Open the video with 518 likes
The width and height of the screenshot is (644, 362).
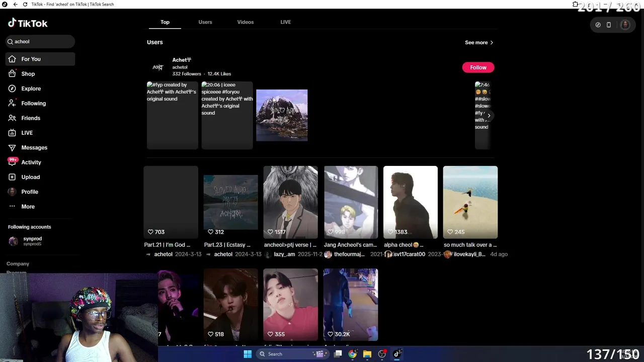coord(230,305)
